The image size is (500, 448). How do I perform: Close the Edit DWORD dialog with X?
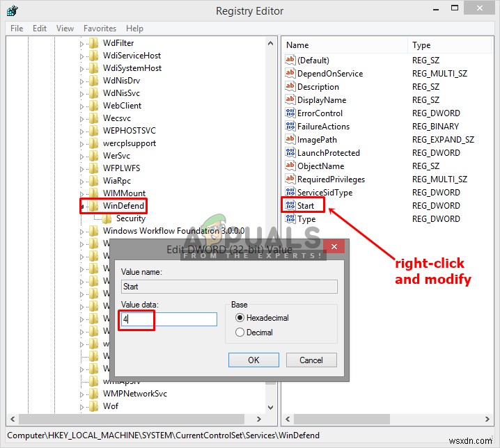point(334,246)
